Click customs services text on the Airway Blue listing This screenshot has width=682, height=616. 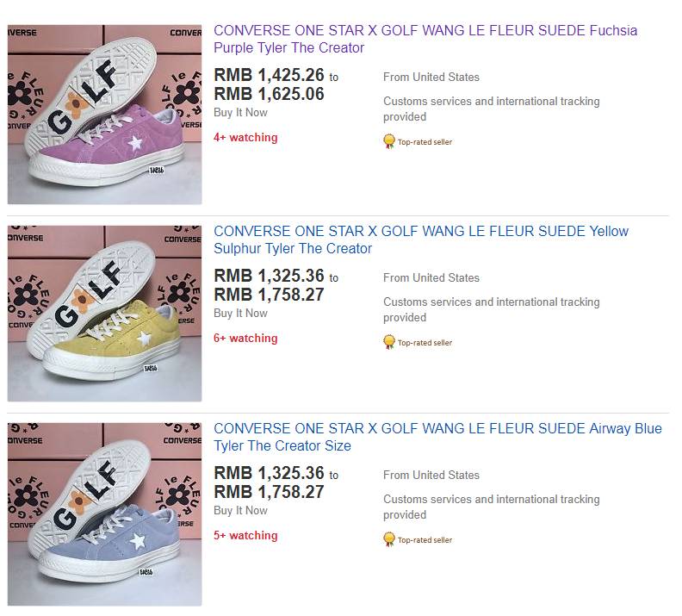coord(491,507)
